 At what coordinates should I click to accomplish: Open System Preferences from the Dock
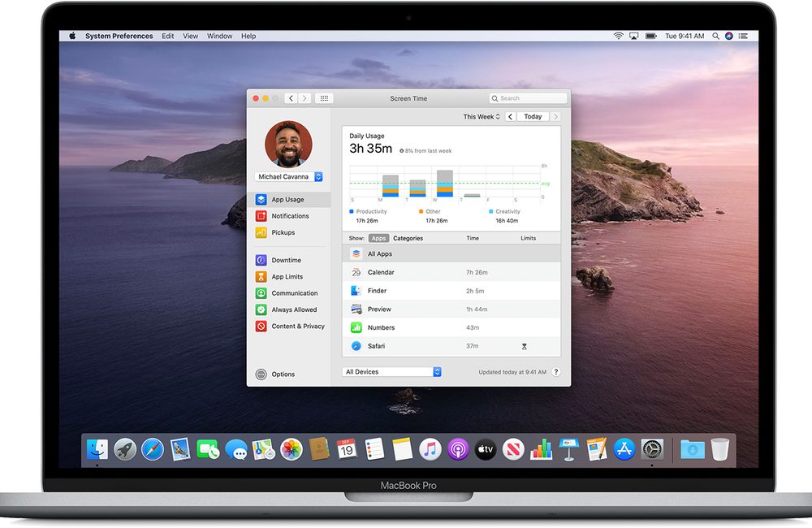pos(652,449)
